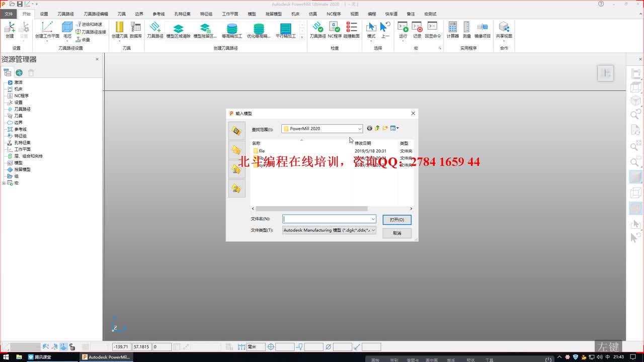Click the Windows Start button
644x362 pixels.
(x=6, y=357)
